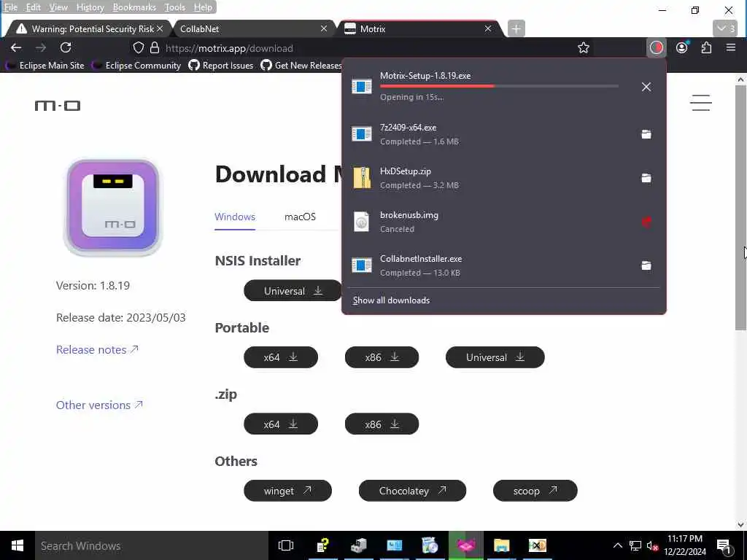Open the File menu
This screenshot has width=747, height=560.
point(10,7)
